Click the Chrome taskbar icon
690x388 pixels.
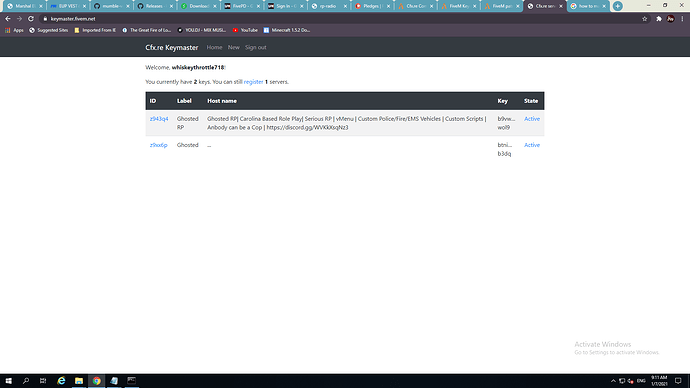(x=96, y=381)
